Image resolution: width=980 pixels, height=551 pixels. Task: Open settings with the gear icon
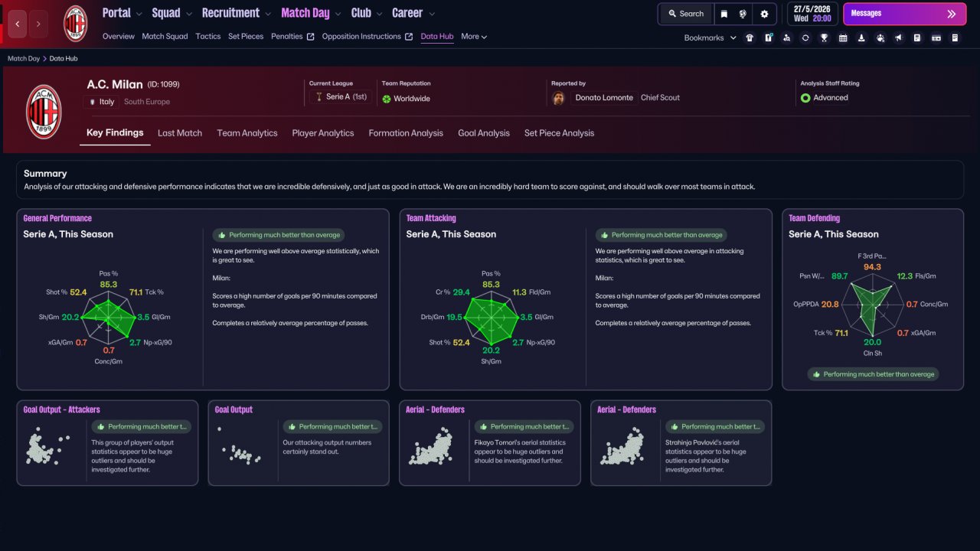point(764,14)
